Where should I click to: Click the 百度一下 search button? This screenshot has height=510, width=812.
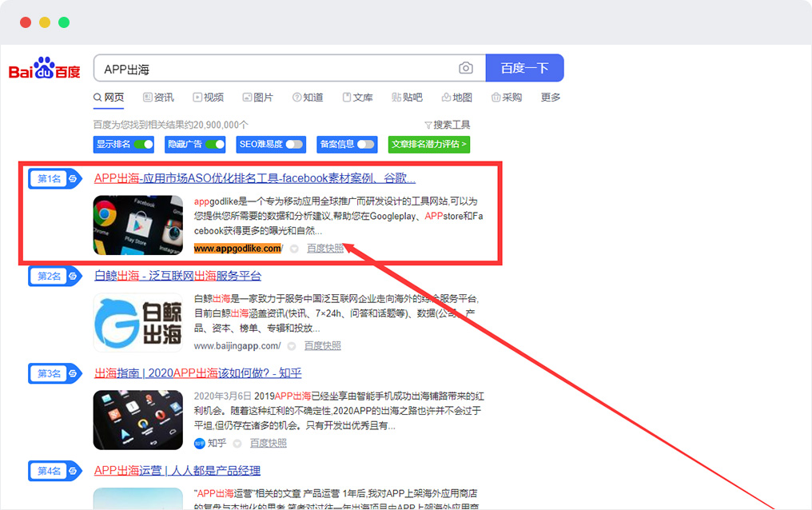(524, 68)
